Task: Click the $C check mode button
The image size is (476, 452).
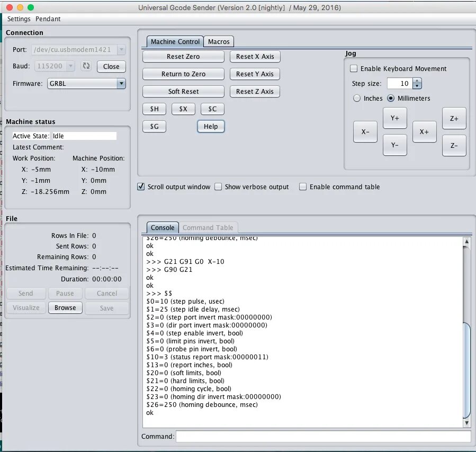Action: point(212,109)
